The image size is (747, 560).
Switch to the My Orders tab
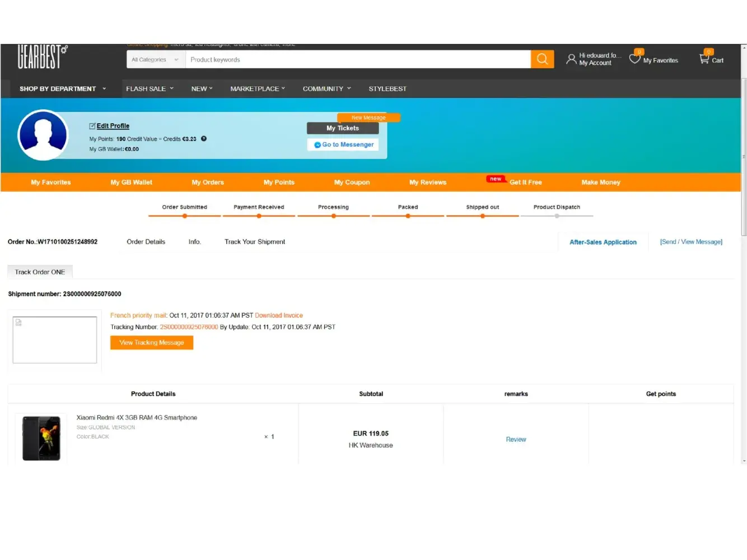(208, 183)
